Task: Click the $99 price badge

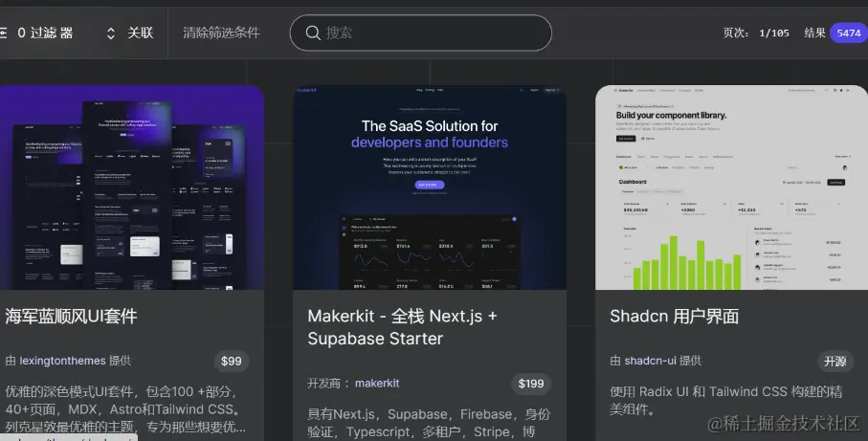Action: tap(232, 362)
